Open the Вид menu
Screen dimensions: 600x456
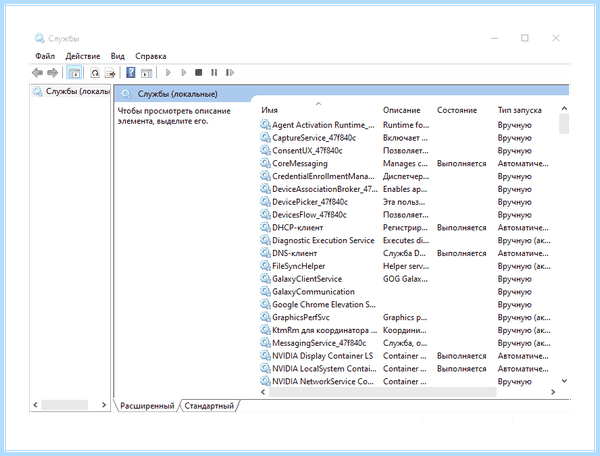coord(117,56)
